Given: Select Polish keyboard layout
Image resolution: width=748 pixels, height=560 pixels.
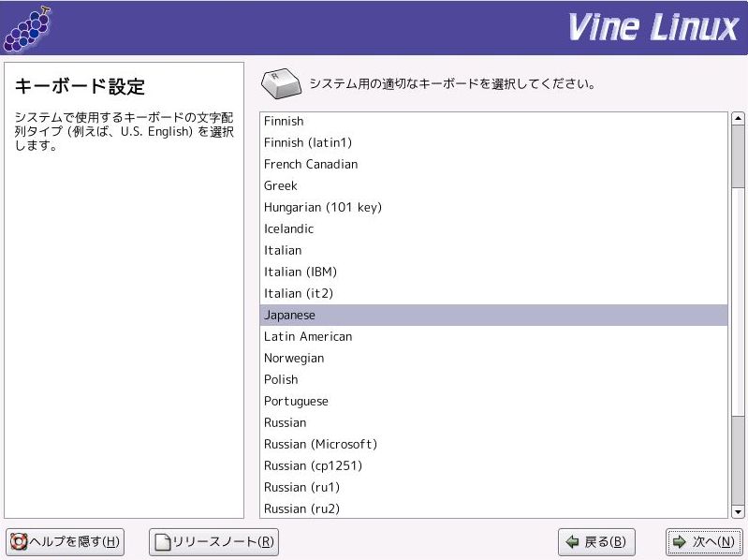Looking at the screenshot, I should pos(493,379).
